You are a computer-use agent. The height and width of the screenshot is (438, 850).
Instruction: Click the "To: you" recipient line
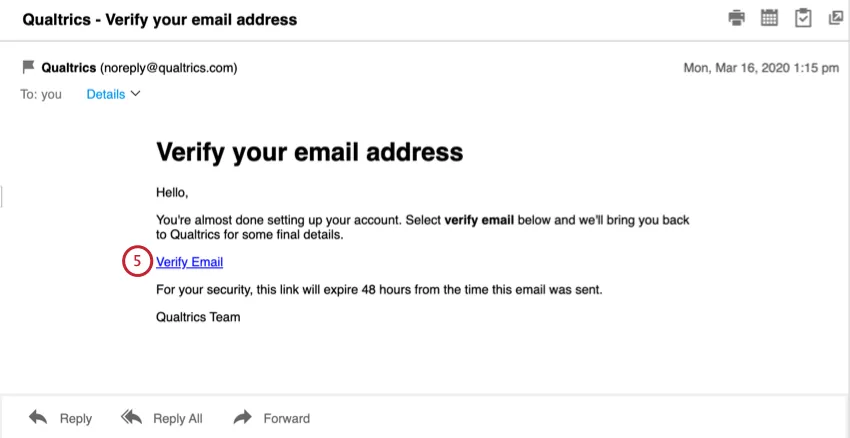click(41, 94)
